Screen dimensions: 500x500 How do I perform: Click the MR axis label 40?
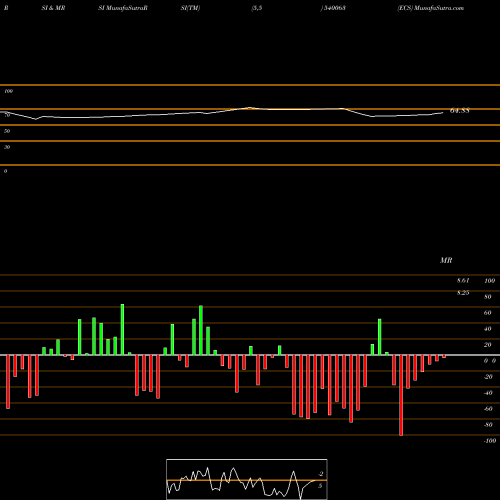pos(487,329)
